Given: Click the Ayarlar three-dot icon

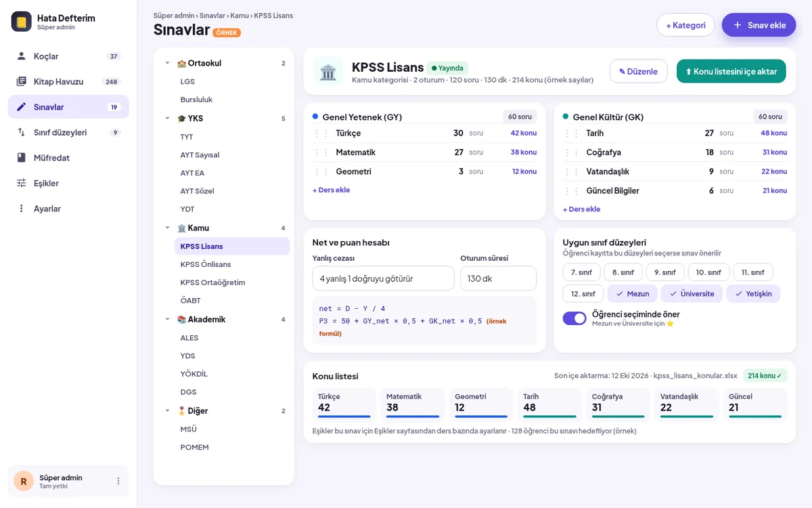Looking at the screenshot, I should (x=22, y=209).
